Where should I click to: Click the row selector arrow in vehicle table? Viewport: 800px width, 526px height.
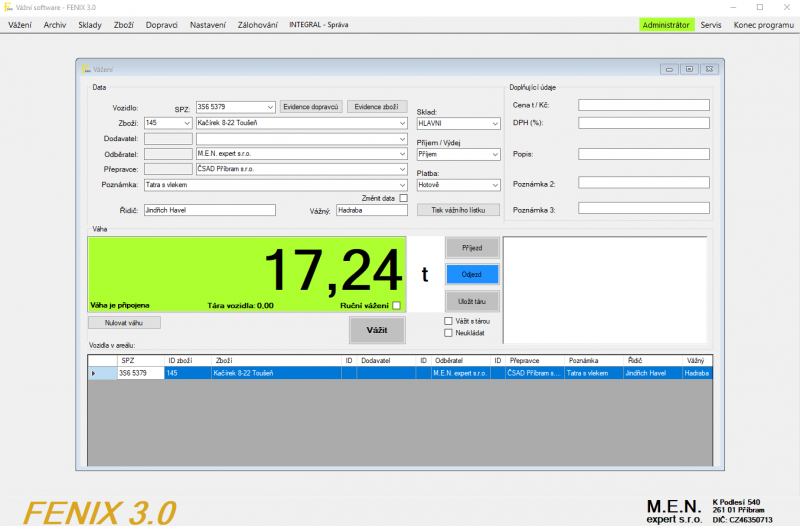95,373
